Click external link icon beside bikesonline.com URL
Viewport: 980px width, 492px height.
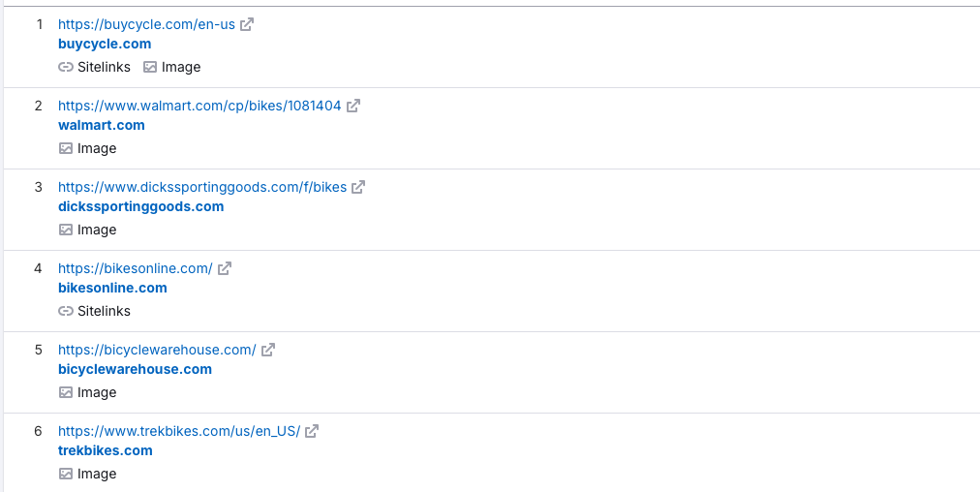(225, 268)
